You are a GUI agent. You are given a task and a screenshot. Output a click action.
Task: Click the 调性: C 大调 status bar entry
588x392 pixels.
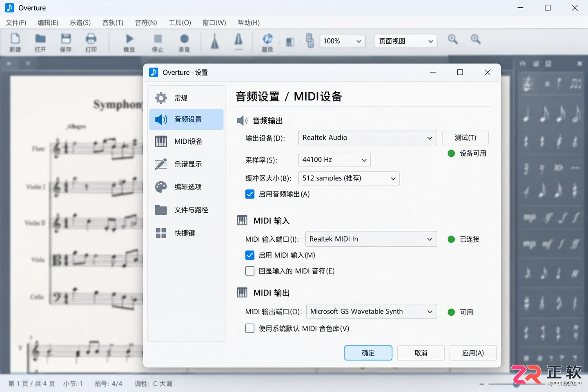(x=153, y=384)
